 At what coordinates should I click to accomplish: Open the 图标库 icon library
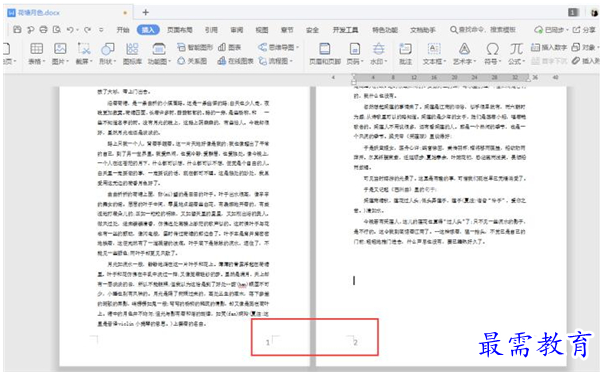click(132, 49)
